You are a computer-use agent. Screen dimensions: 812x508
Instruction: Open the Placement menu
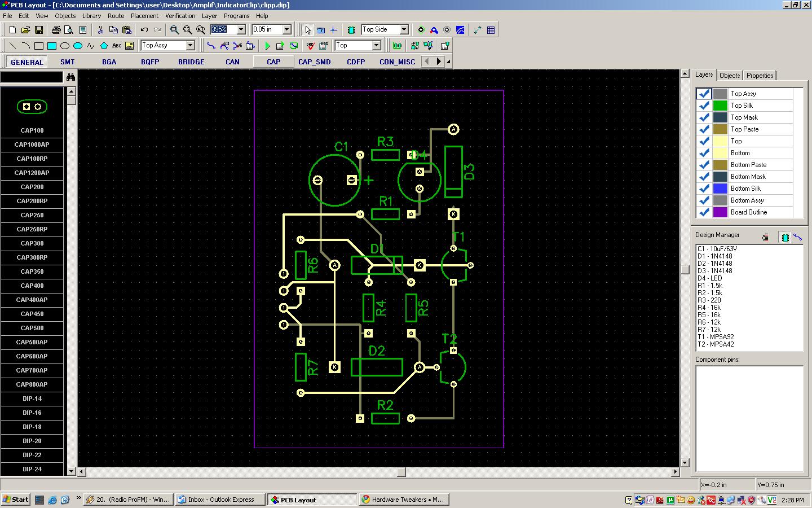(x=144, y=16)
